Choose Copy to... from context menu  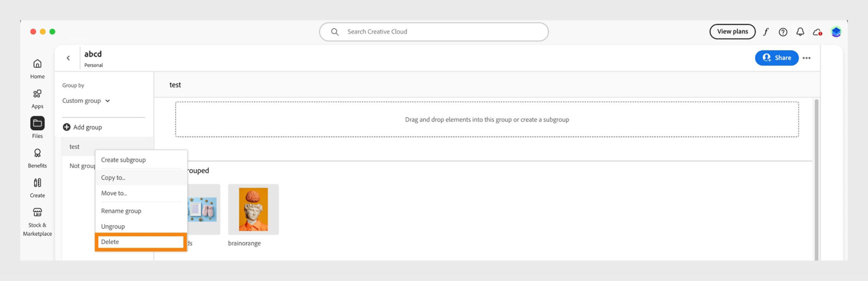141,177
